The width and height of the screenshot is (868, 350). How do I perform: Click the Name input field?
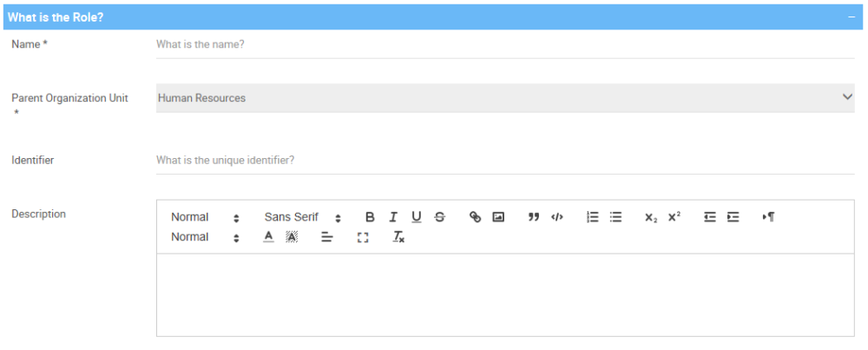point(505,44)
